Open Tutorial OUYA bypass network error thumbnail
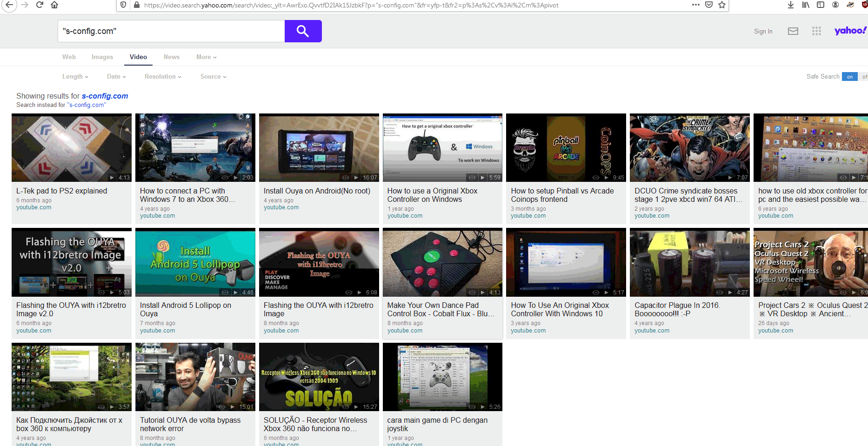This screenshot has height=446, width=868. [x=195, y=377]
